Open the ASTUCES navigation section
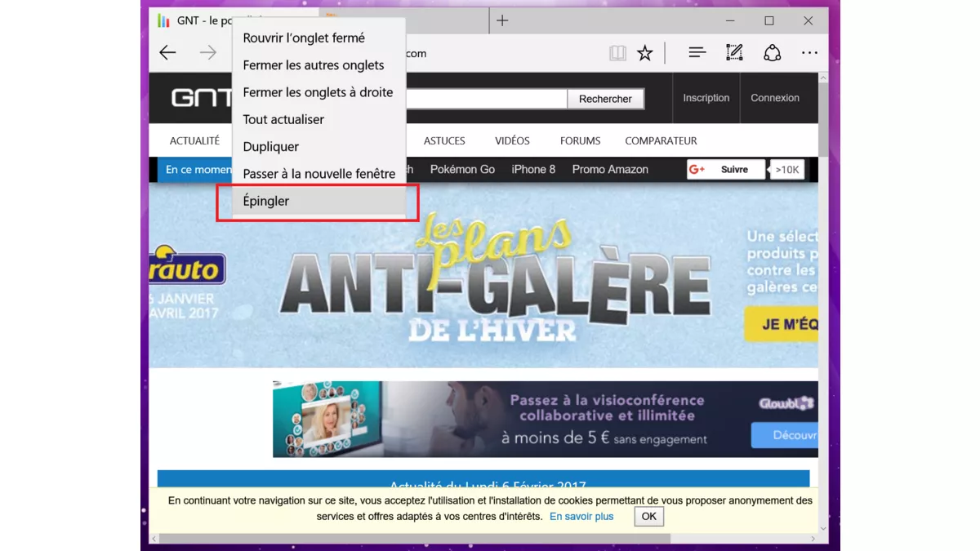Screen dimensions: 980x551 (444, 140)
